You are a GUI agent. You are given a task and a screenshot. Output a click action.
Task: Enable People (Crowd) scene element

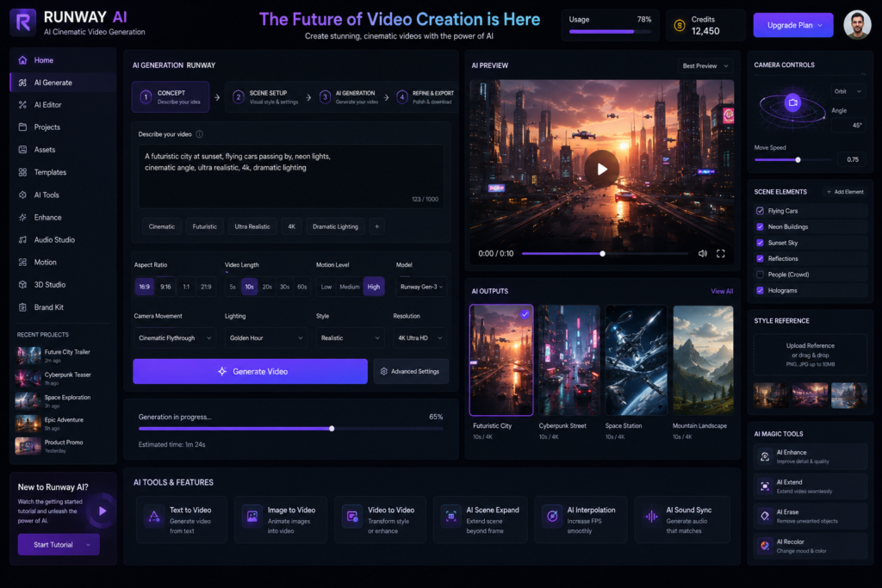760,275
